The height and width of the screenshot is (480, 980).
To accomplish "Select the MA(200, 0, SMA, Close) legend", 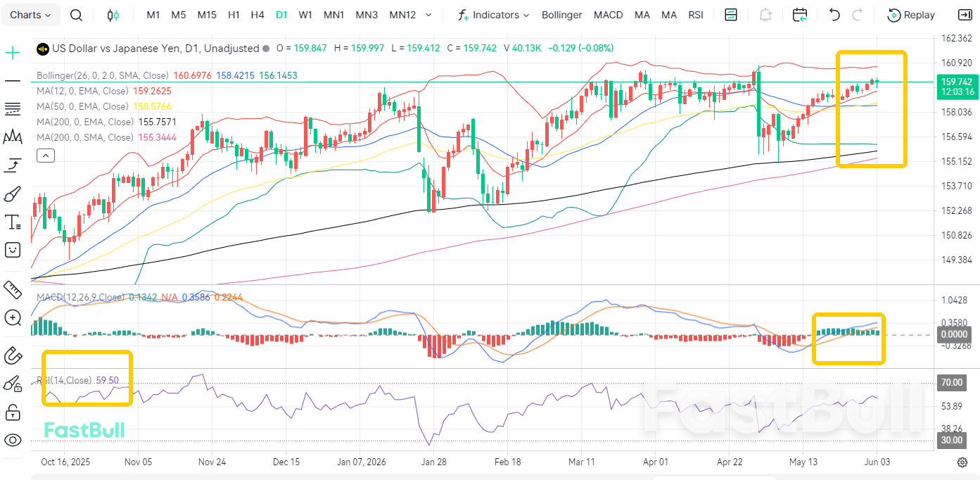I will pyautogui.click(x=85, y=137).
